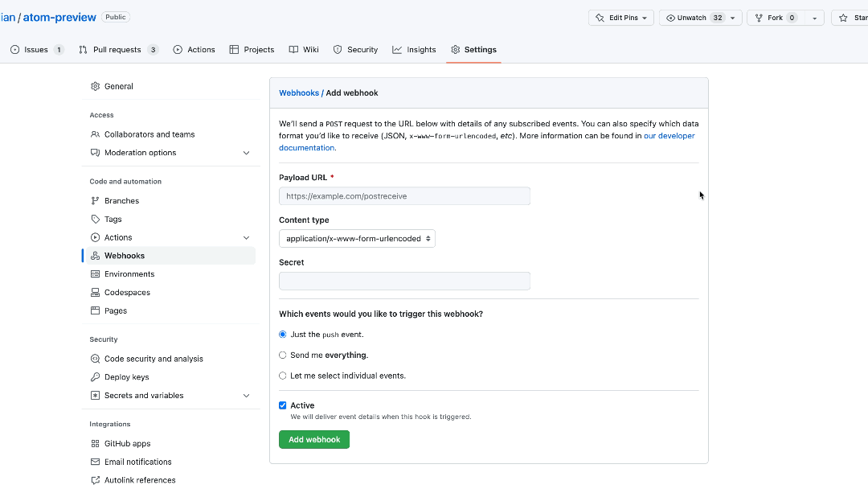Click the Pull requests count badge 3
This screenshot has width=868, height=489.
(x=154, y=50)
